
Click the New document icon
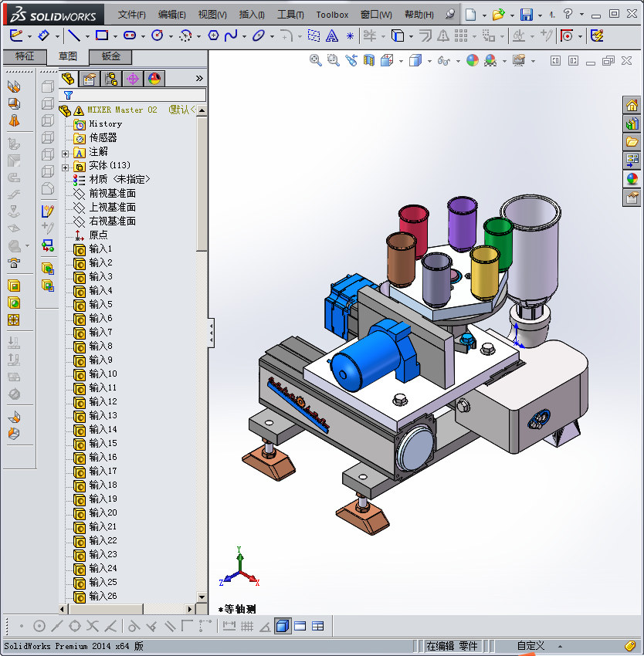(x=471, y=15)
